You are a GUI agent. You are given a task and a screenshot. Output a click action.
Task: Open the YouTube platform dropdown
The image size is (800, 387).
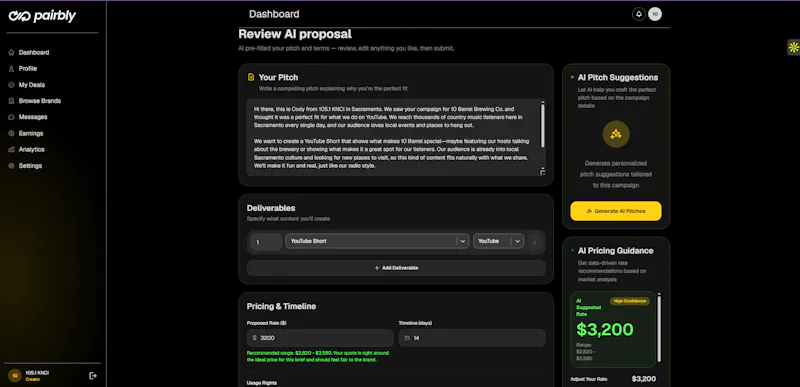tap(498, 241)
